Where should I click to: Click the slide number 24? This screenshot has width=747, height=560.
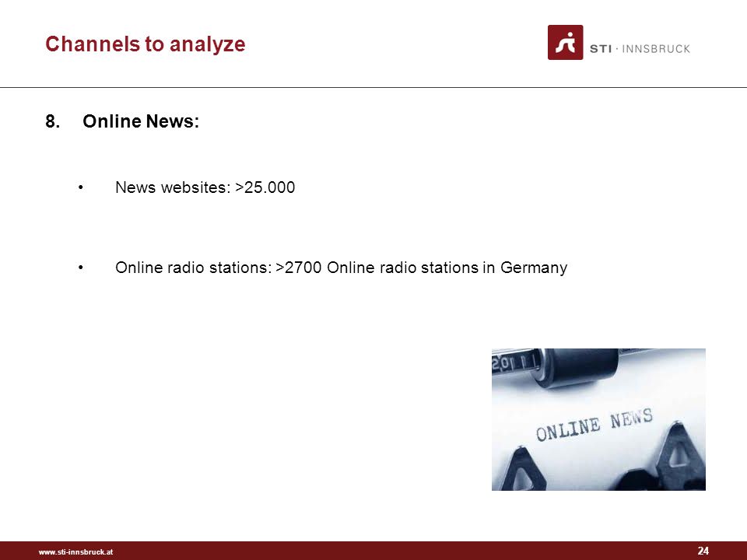click(703, 551)
